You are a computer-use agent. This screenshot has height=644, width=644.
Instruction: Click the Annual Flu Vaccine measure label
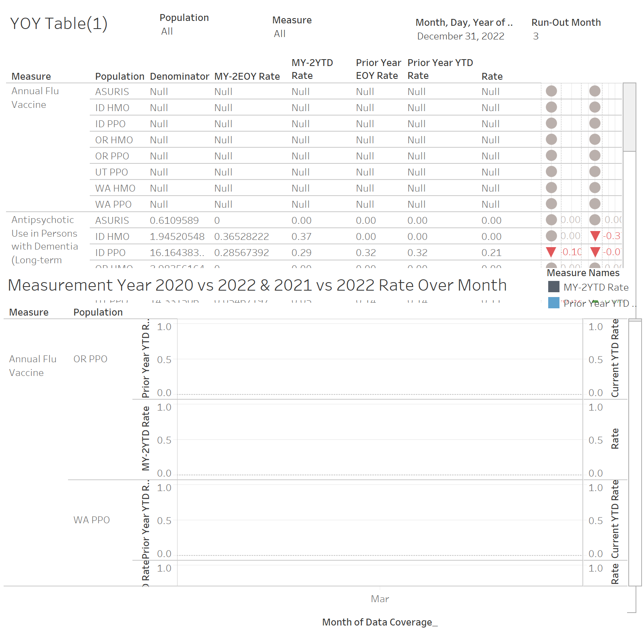click(35, 98)
